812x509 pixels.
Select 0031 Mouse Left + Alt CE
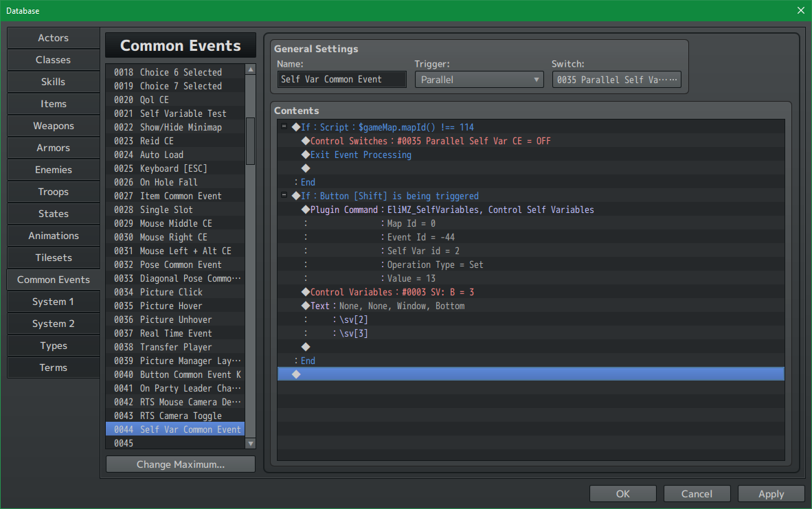pos(175,251)
